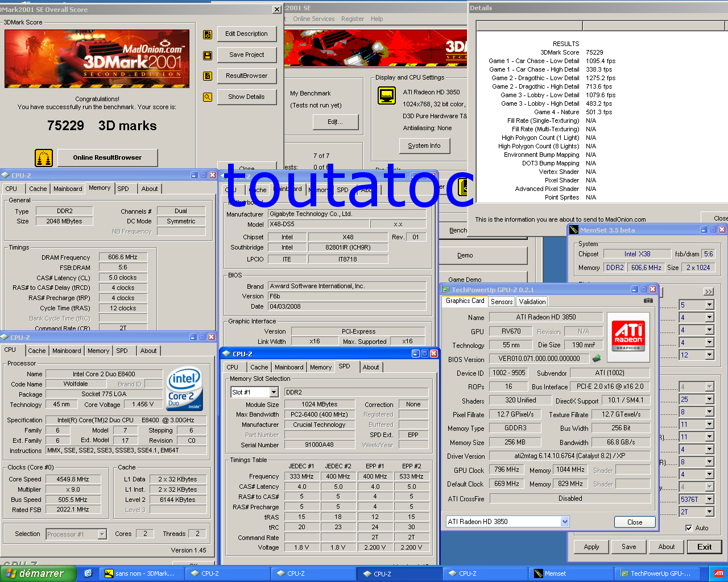Open the ATI tray icon

718,573
